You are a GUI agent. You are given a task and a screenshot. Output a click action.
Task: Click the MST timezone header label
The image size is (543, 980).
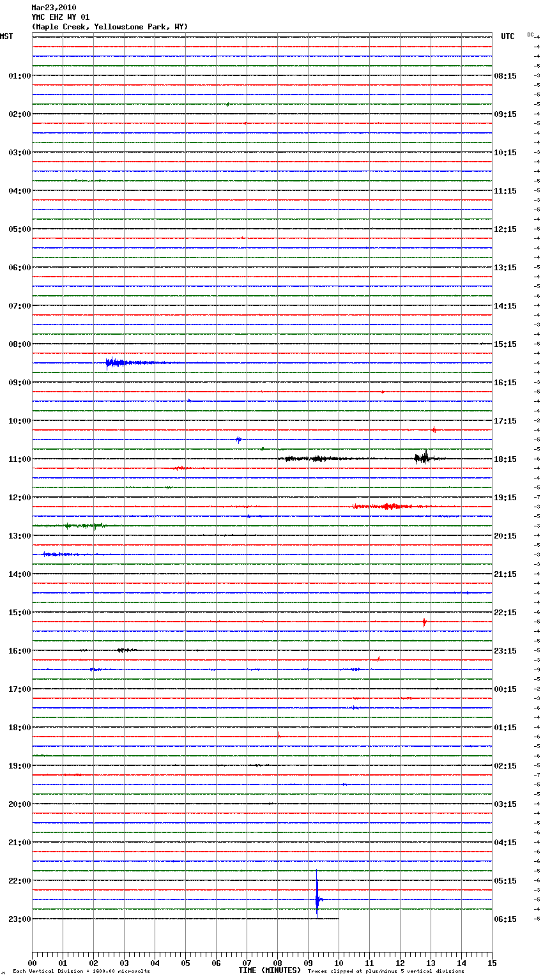(6, 36)
